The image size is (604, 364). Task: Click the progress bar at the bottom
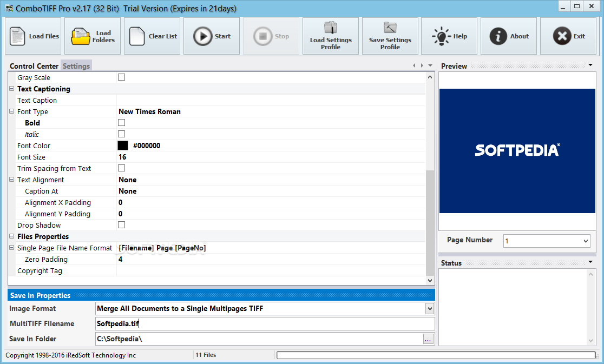(436, 355)
